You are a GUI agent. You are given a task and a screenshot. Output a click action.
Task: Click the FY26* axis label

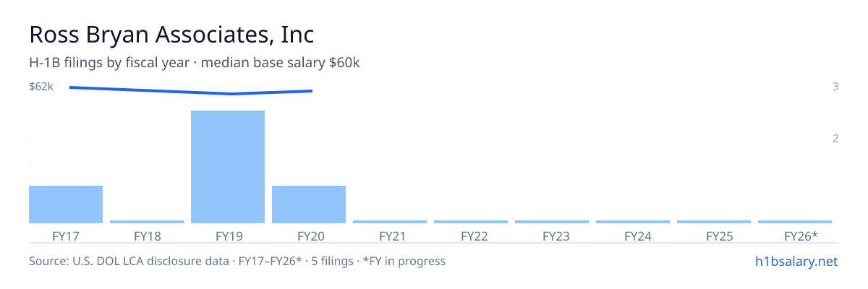coord(801,236)
